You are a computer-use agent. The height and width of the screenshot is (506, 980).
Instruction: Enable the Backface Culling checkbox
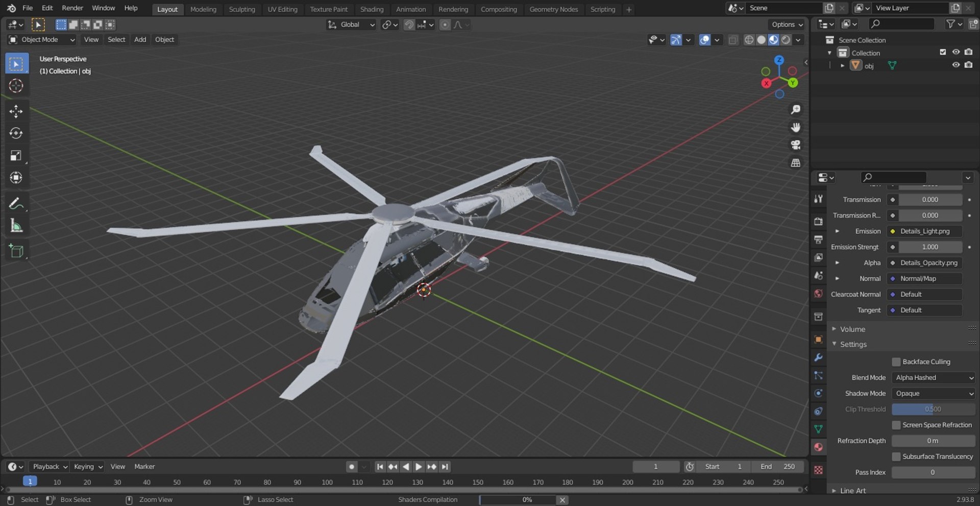pyautogui.click(x=896, y=362)
